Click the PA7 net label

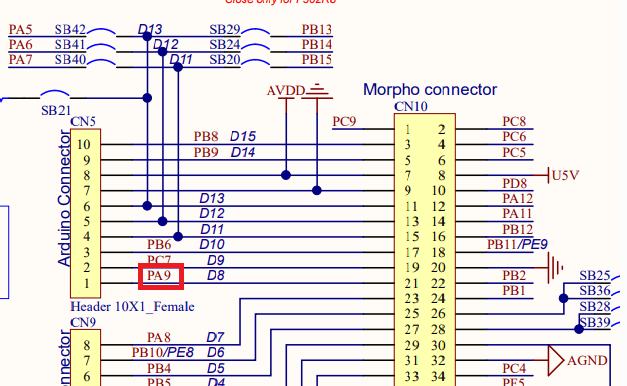point(20,60)
